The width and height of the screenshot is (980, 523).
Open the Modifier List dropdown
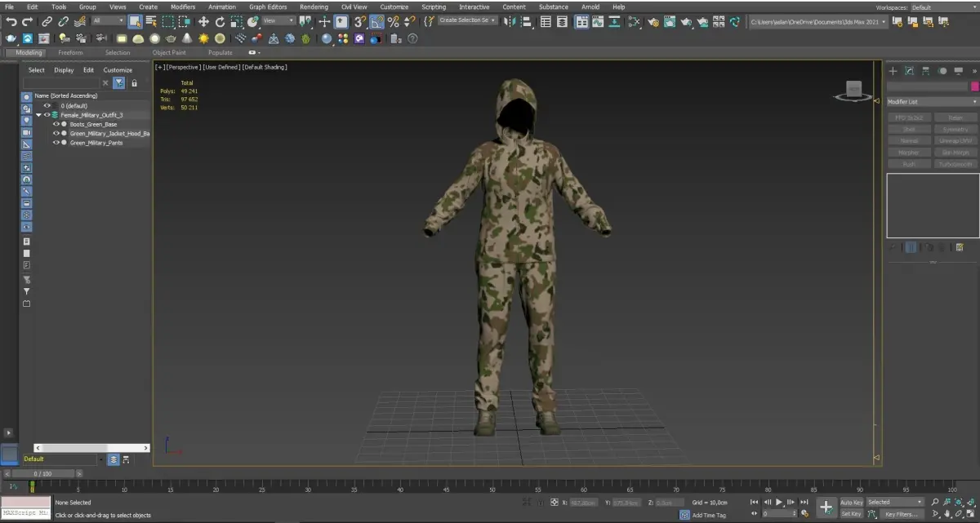click(932, 102)
